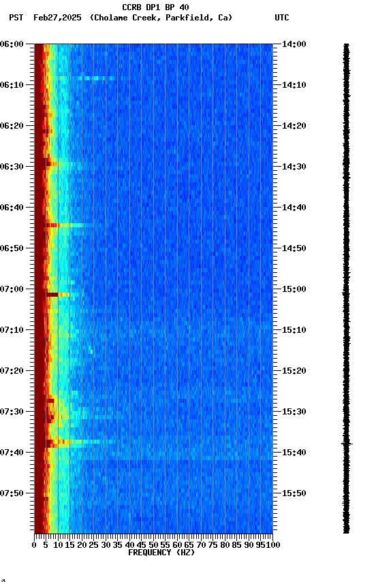The image size is (376, 588).
Task: Click the 14:30 UTC time label
Action: [x=294, y=167]
